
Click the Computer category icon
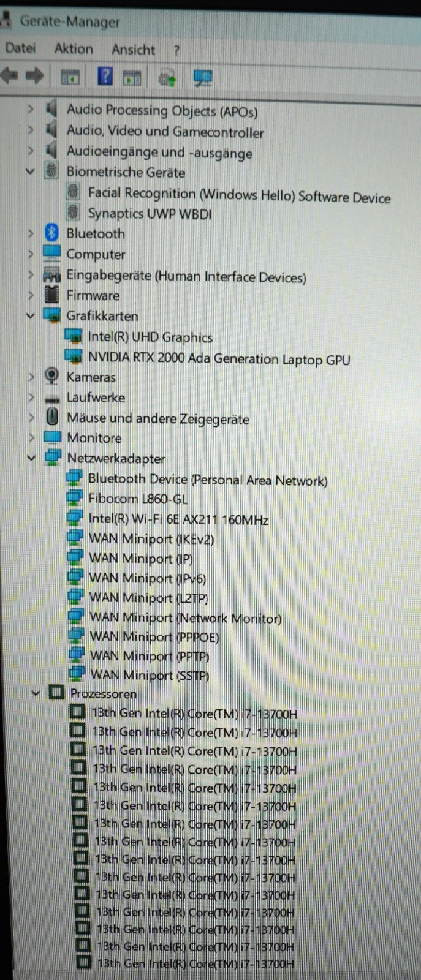(52, 253)
